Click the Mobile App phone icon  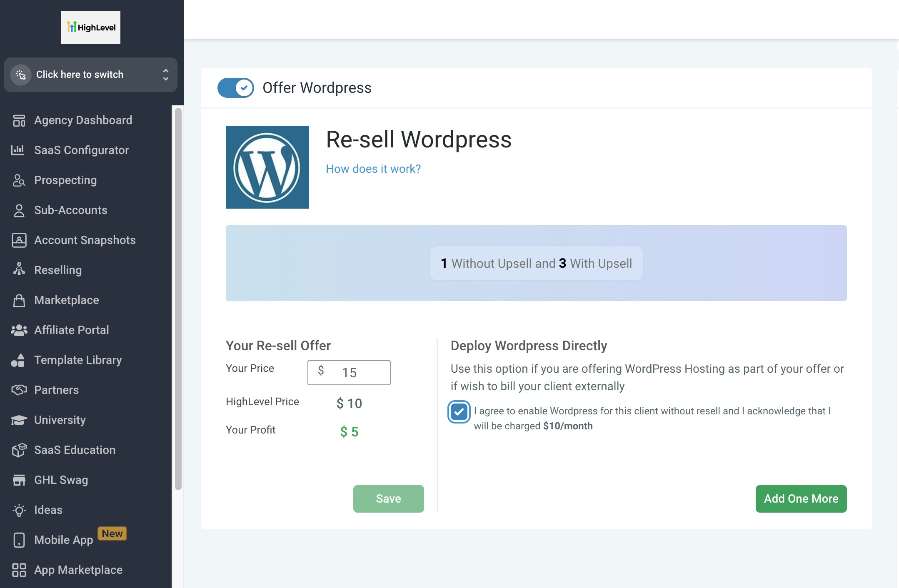pyautogui.click(x=19, y=540)
